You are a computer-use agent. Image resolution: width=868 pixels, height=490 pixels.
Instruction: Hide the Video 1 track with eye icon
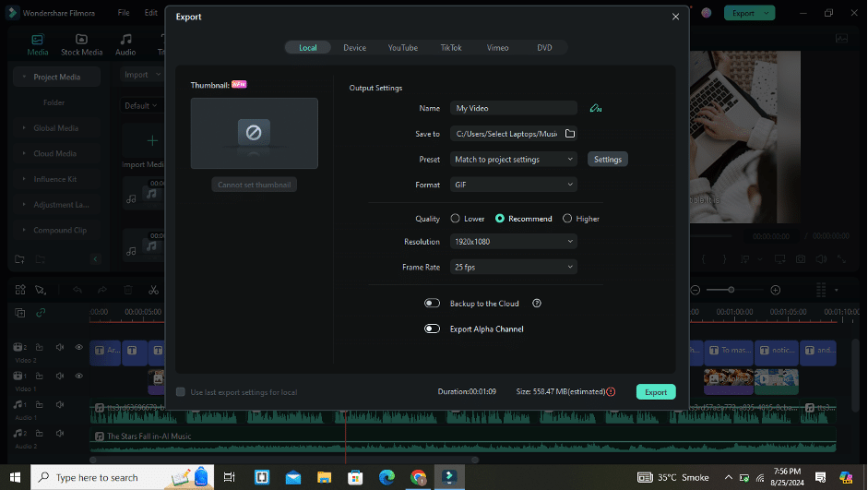(79, 376)
